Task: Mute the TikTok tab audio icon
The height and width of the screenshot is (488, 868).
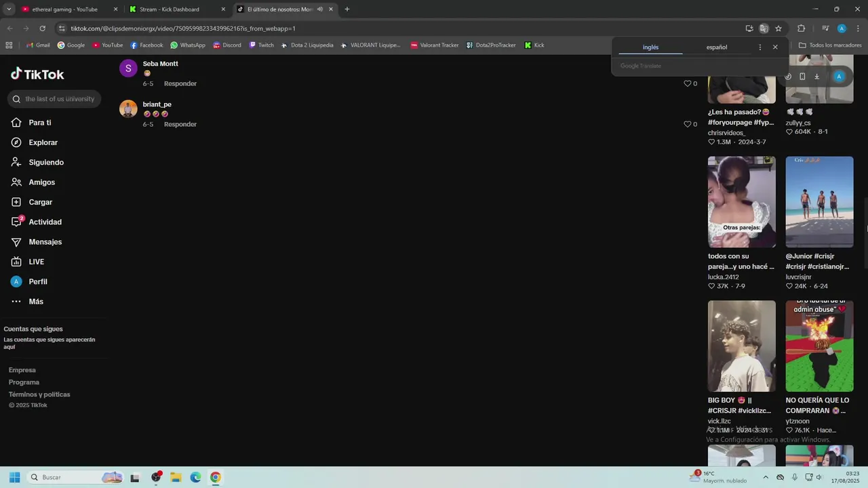Action: coord(319,9)
